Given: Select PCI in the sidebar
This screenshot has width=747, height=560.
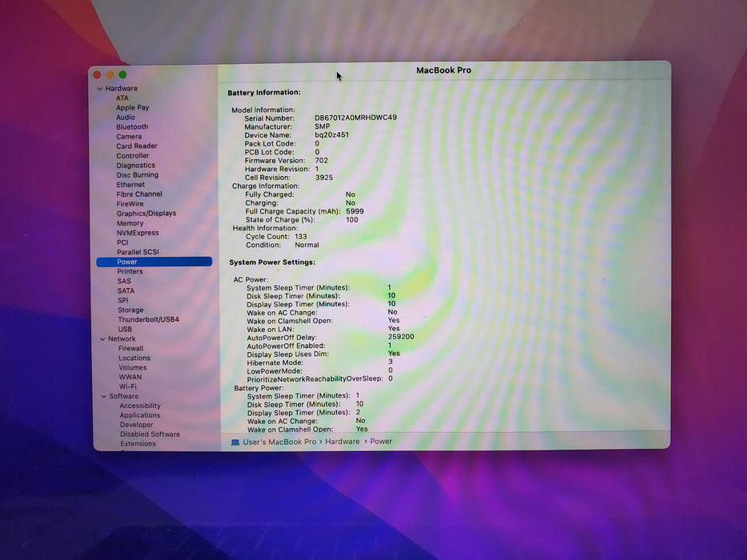Looking at the screenshot, I should [122, 242].
